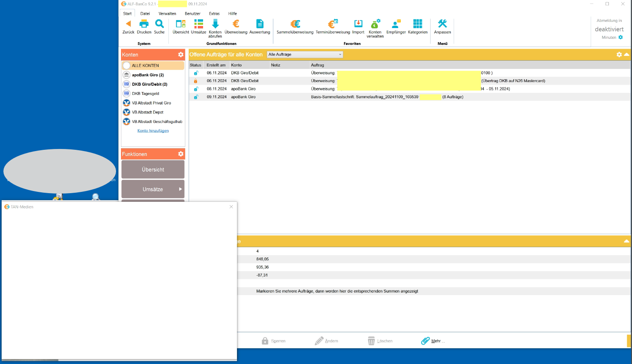Click the Import icon
Image resolution: width=632 pixels, height=364 pixels.
358,24
